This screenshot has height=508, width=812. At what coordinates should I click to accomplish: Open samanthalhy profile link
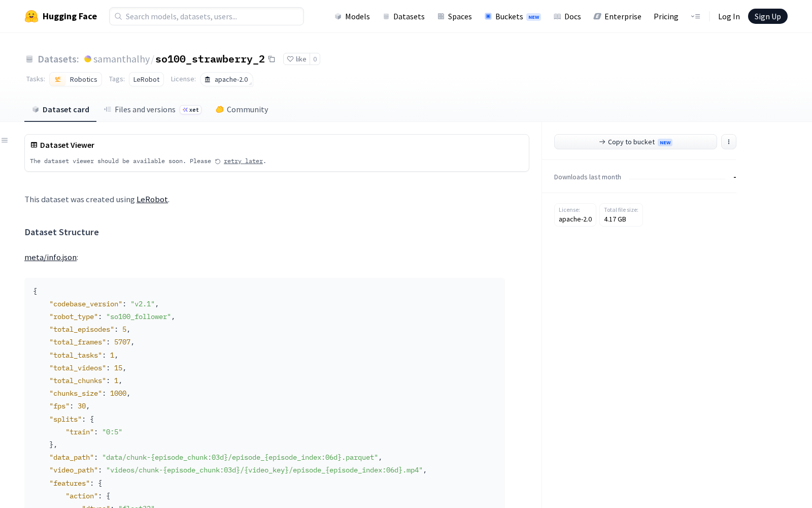point(121,59)
